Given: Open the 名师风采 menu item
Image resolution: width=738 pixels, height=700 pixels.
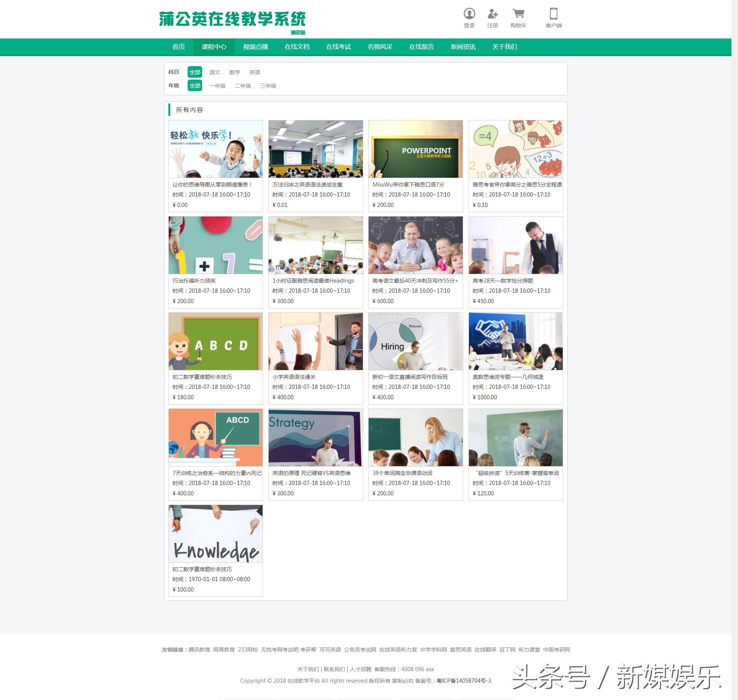Looking at the screenshot, I should coord(380,47).
